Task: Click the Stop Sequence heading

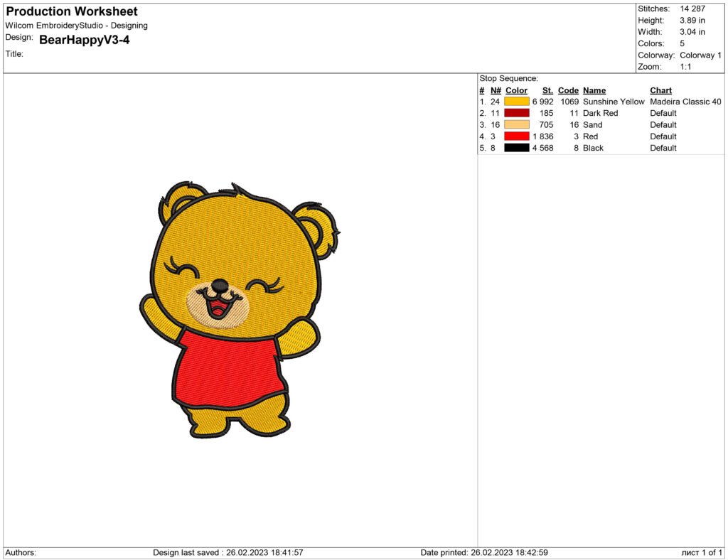Action: click(x=509, y=78)
